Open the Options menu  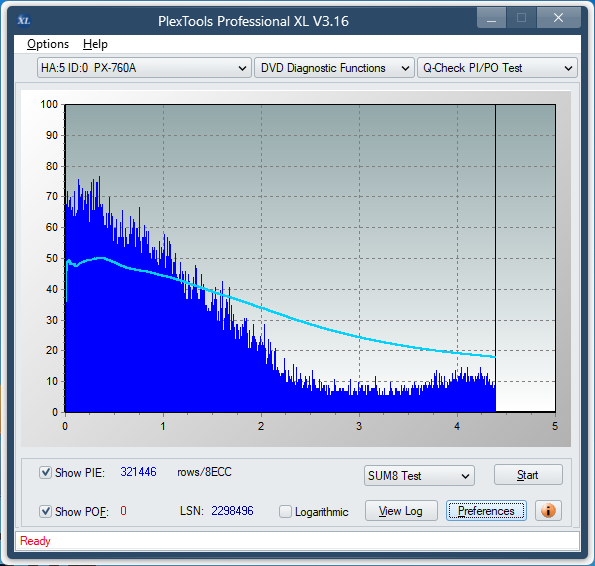[48, 44]
